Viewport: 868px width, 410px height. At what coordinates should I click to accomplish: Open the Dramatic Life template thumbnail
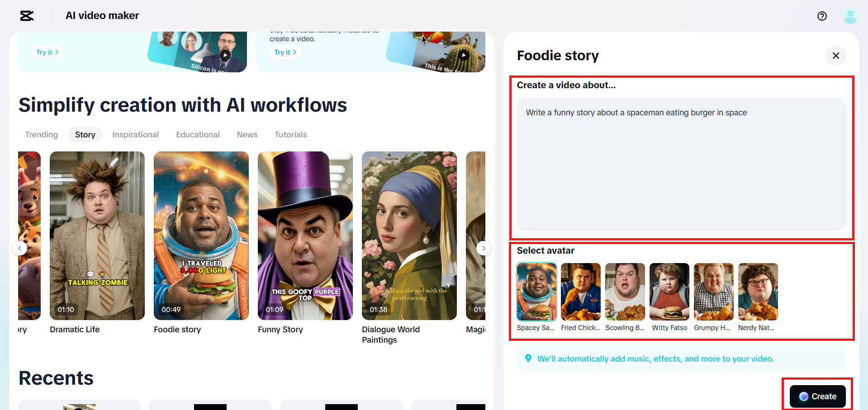97,236
